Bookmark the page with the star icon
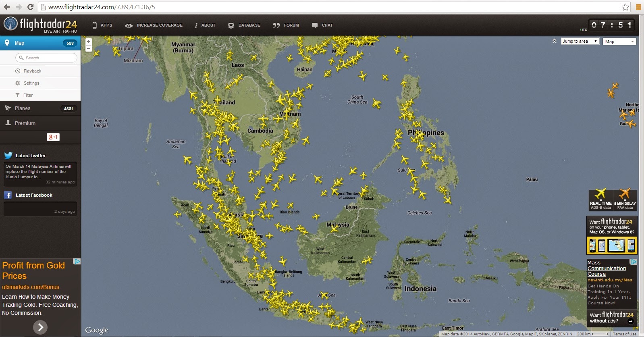 click(625, 7)
